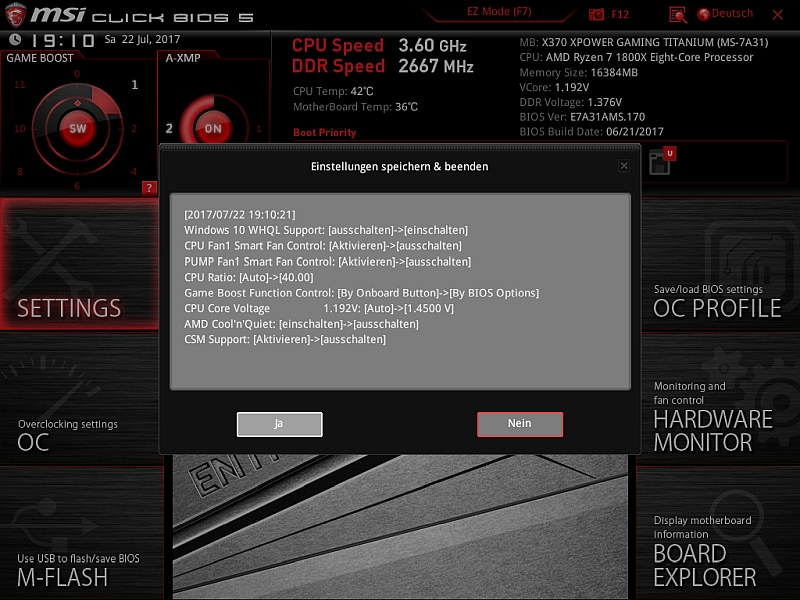The image size is (800, 600).
Task: Open the BIOS search icon
Action: (x=678, y=15)
